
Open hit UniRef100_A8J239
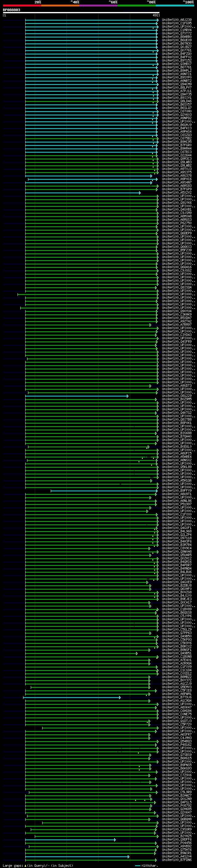tap(177, 20)
